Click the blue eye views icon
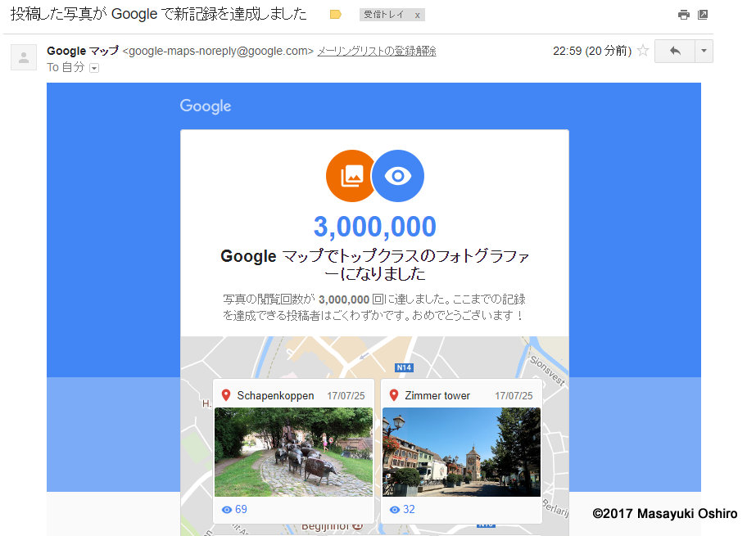756x536 pixels. click(x=398, y=176)
